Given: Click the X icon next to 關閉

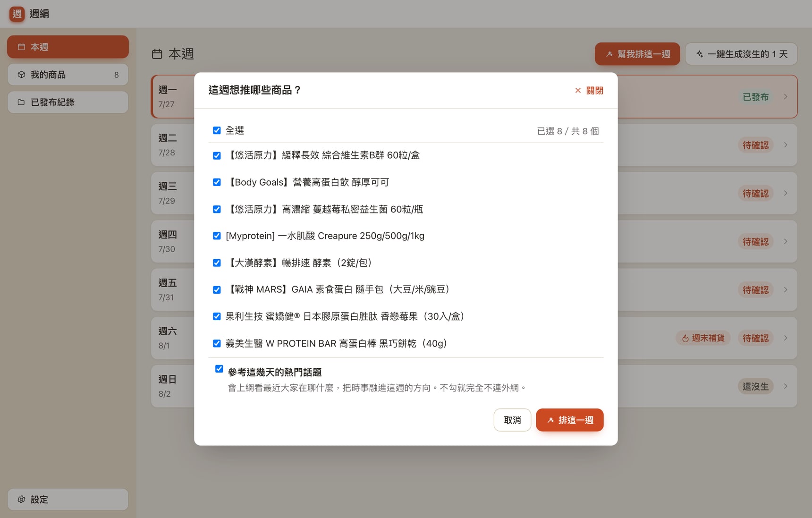Looking at the screenshot, I should (578, 90).
